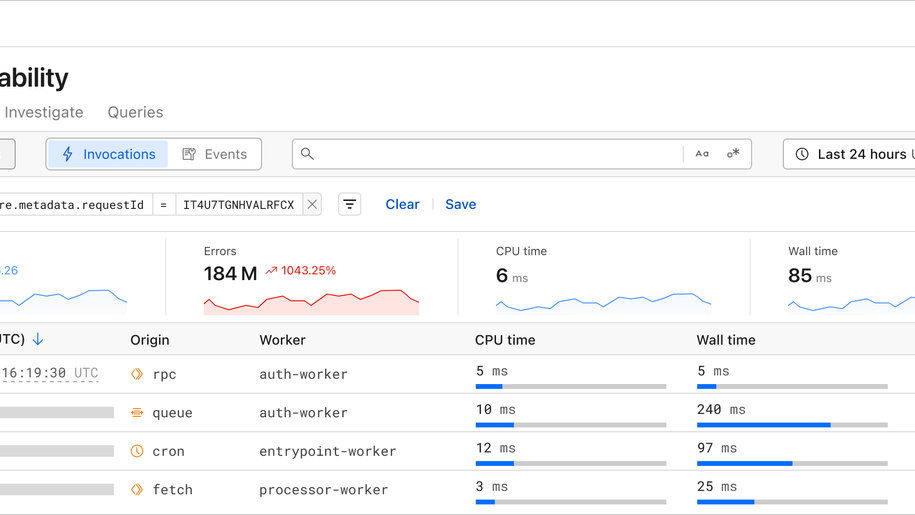This screenshot has height=515, width=915.
Task: Click filter value IT4U7TGNHVALRFCX
Action: click(x=239, y=205)
